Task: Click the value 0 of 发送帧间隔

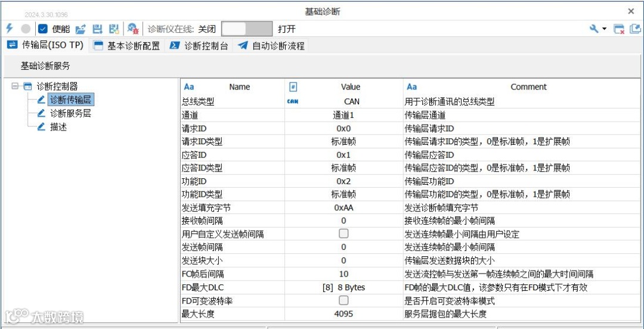Action: (x=344, y=247)
